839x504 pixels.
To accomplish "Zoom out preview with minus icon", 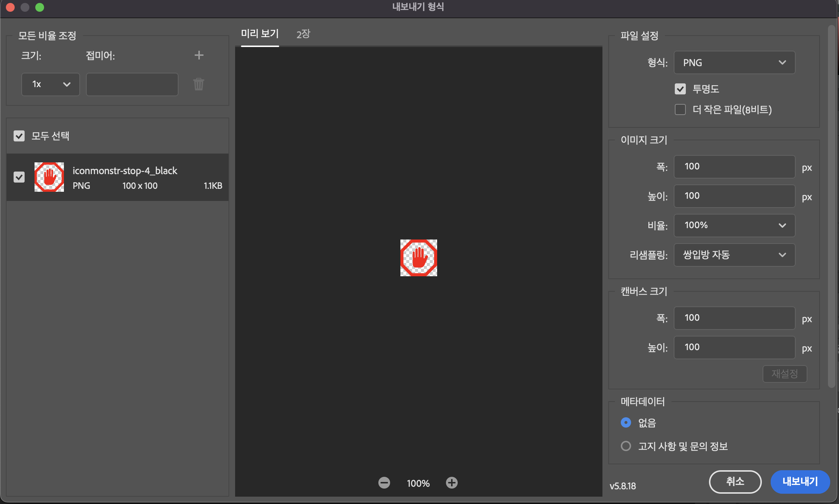I will pos(384,483).
